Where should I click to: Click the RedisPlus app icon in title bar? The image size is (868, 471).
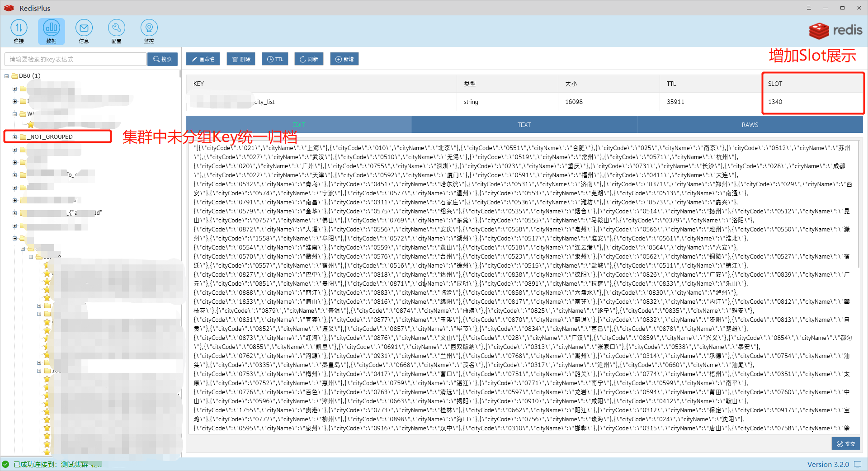pyautogui.click(x=9, y=8)
